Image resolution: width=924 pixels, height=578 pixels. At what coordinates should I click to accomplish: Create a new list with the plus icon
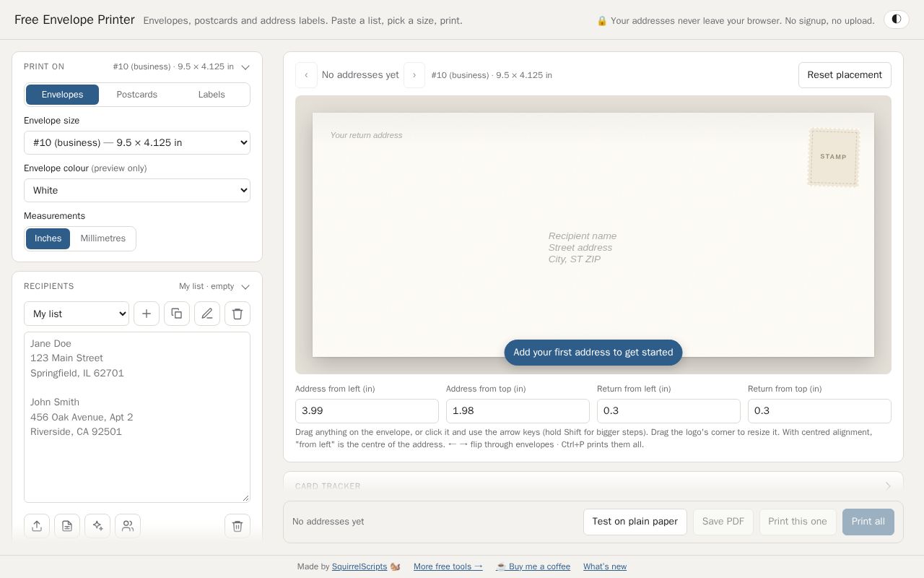click(147, 314)
